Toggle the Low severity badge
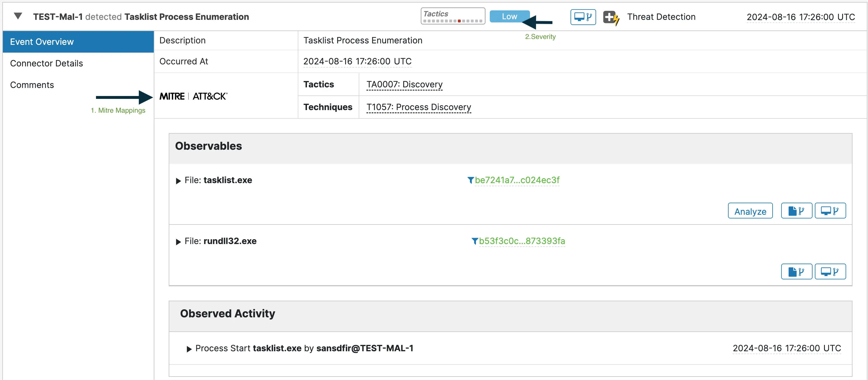 [x=510, y=16]
